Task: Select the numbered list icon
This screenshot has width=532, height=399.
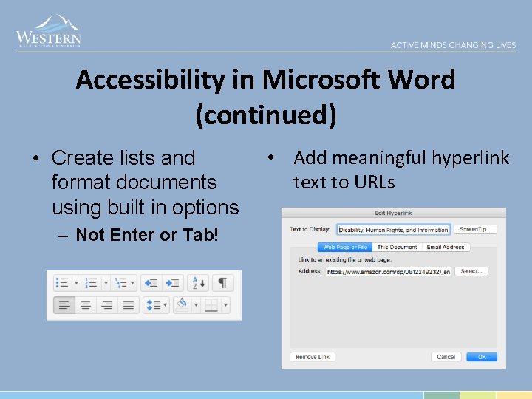Action: click(x=92, y=283)
